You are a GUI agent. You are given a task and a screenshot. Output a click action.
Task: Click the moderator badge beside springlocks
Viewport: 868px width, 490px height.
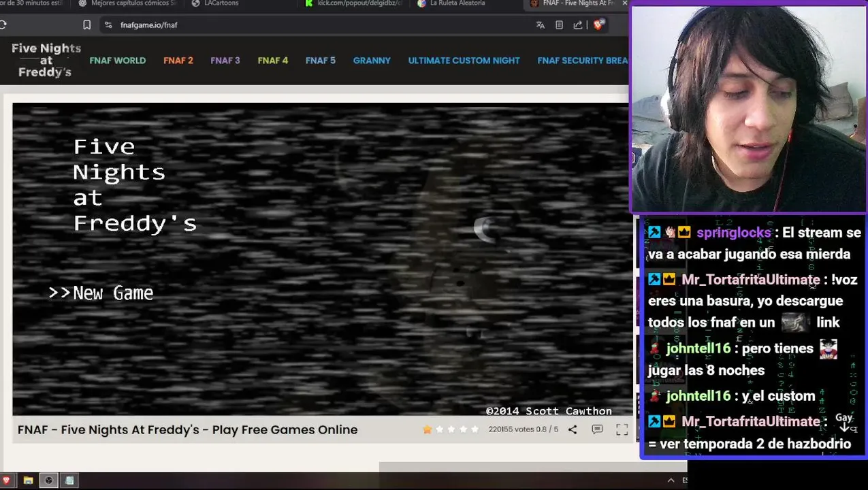click(x=654, y=233)
